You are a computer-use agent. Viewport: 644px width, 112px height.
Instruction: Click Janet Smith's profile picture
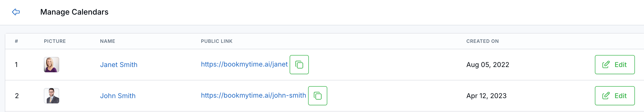click(52, 65)
